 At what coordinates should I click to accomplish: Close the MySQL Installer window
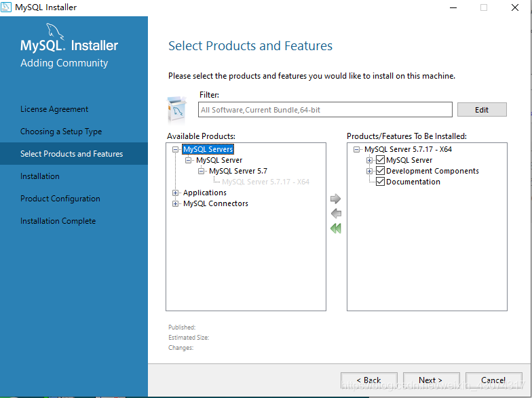(514, 7)
